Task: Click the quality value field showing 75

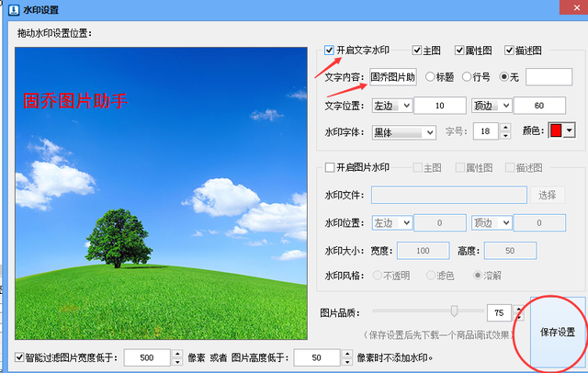Action: tap(499, 313)
